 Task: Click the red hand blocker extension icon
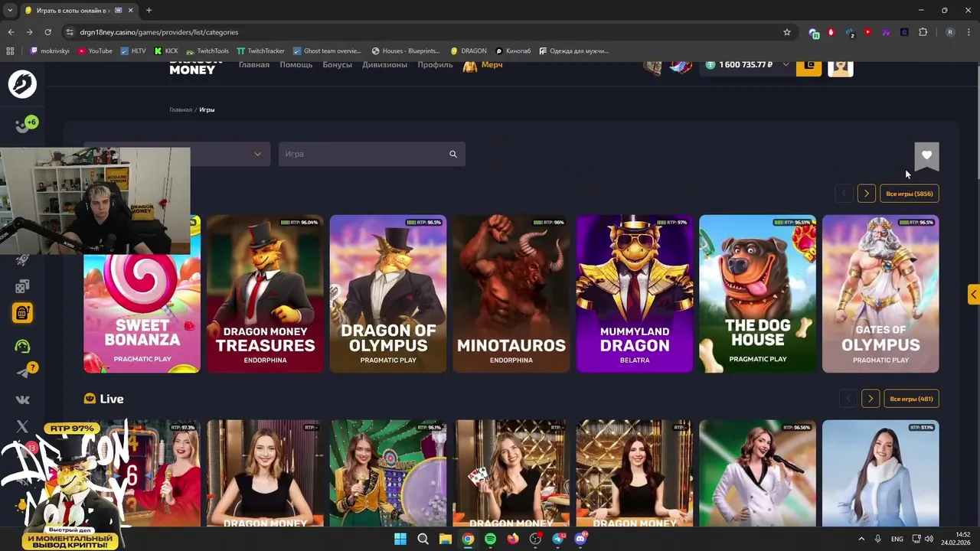831,32
